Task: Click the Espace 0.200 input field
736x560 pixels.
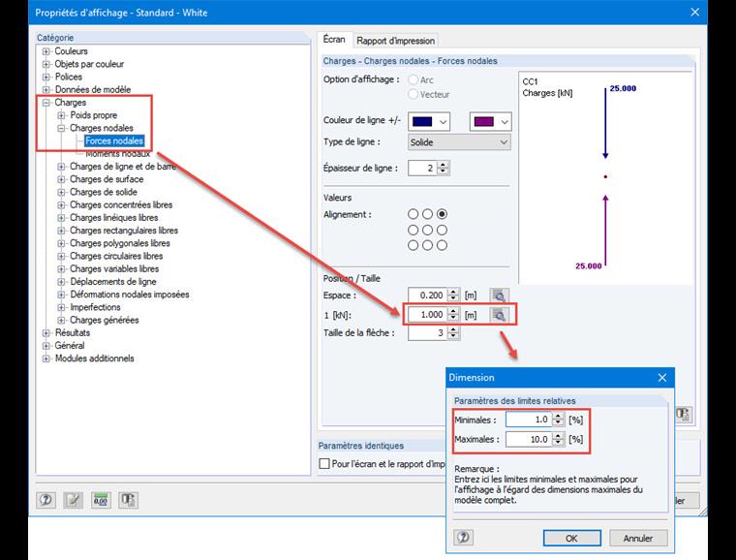Action: 428,296
